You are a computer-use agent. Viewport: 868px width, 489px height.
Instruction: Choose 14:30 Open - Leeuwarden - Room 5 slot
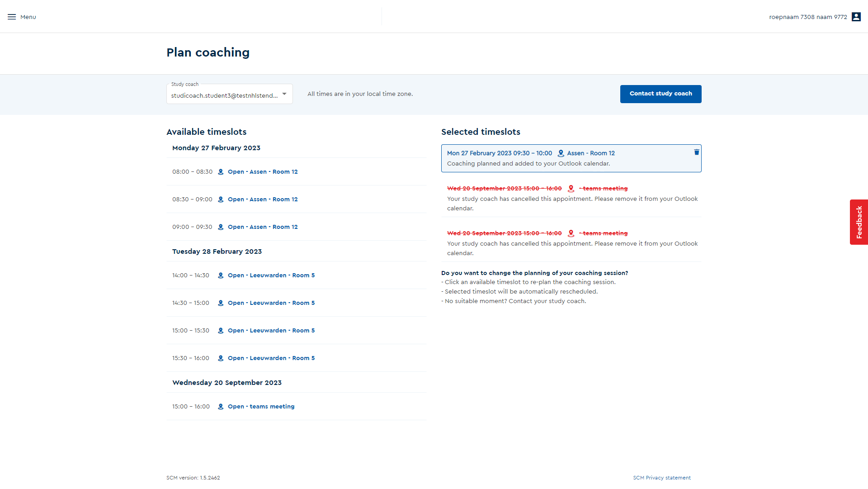point(271,303)
